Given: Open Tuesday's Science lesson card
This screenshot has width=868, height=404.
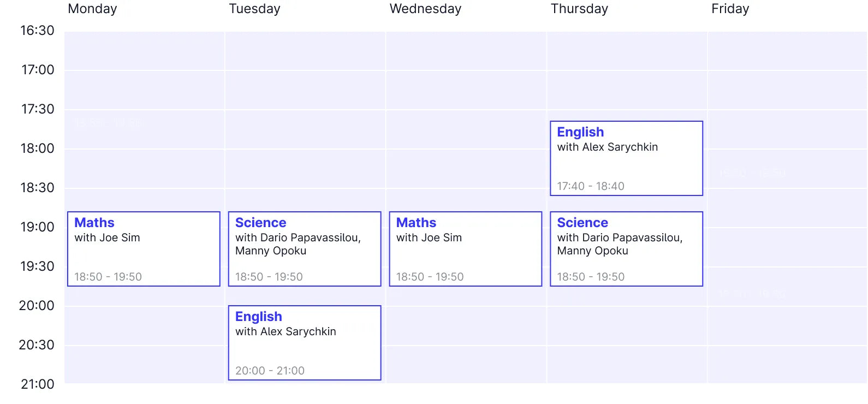Looking at the screenshot, I should coord(304,248).
